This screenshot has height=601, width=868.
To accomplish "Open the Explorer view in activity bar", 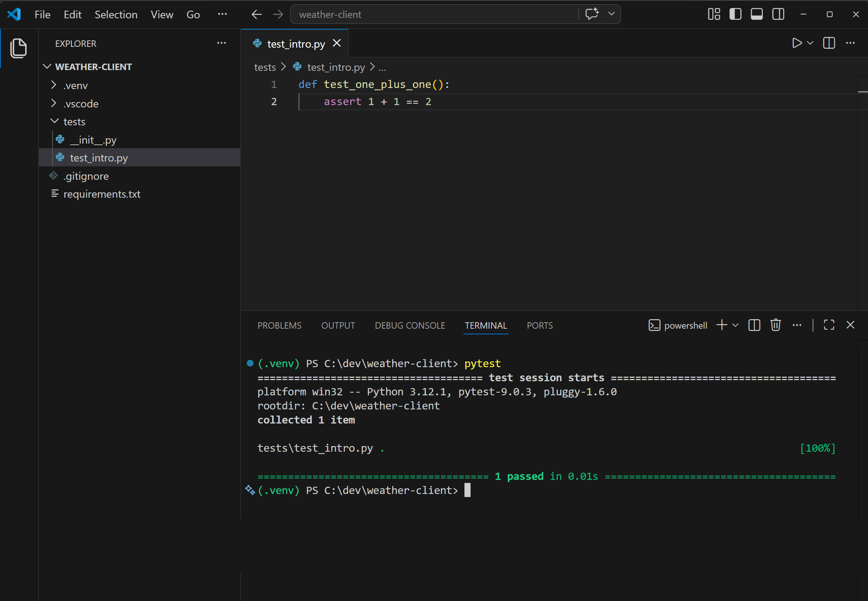I will coord(18,48).
